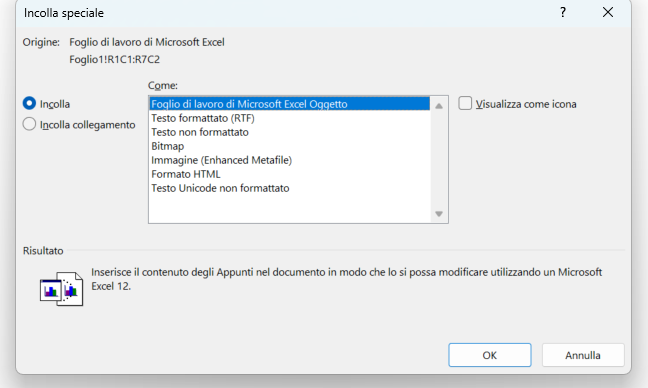Select Formato HTML in the list

[289, 174]
